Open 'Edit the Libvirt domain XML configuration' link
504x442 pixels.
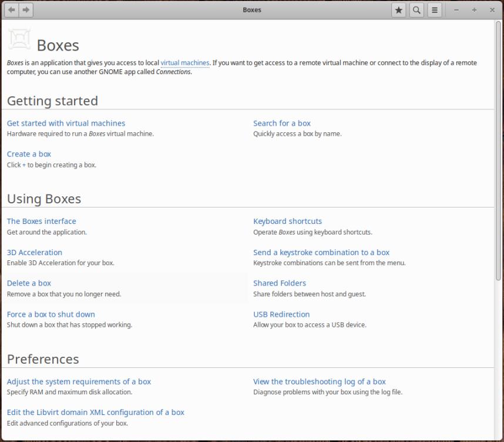[x=96, y=413]
